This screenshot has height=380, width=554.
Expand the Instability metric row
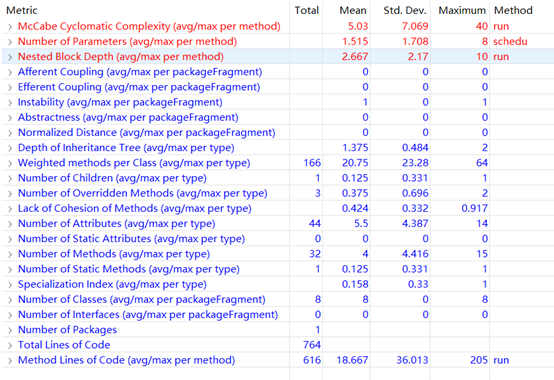(10, 102)
